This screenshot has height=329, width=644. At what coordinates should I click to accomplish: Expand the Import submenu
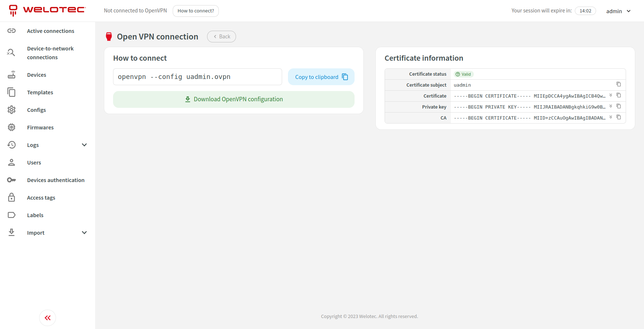click(84, 232)
